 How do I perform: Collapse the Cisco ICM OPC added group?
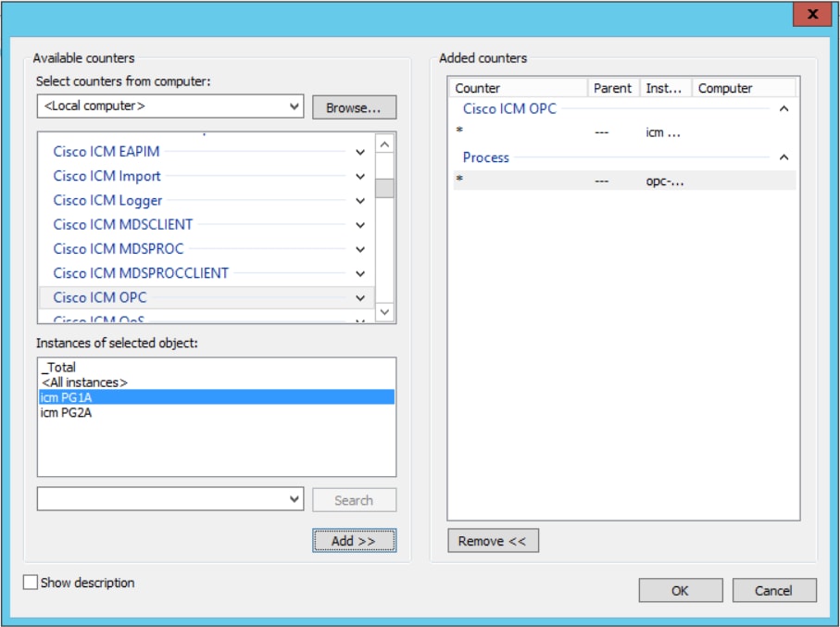[x=784, y=108]
